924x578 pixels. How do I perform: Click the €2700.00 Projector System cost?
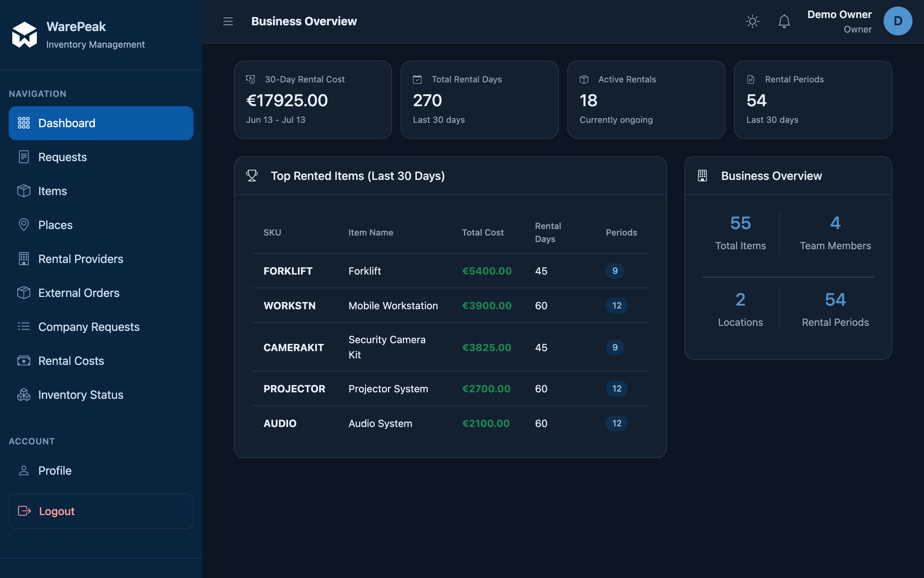coord(486,388)
